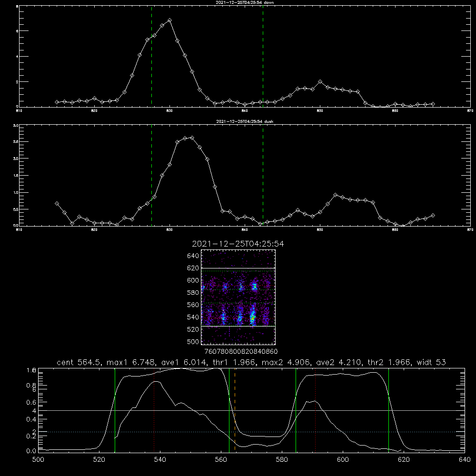Click the bottom plot x-axis label 560
Screen dimensions: 476x476
[221, 460]
